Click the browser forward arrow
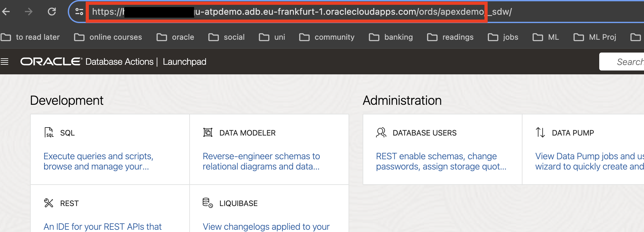The width and height of the screenshot is (644, 232). (x=29, y=12)
